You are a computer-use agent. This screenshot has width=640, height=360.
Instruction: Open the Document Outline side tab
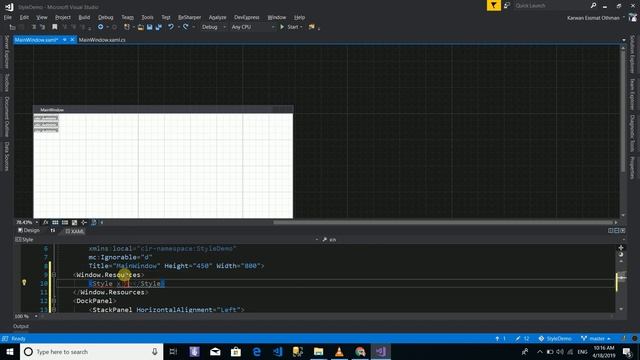click(7, 117)
